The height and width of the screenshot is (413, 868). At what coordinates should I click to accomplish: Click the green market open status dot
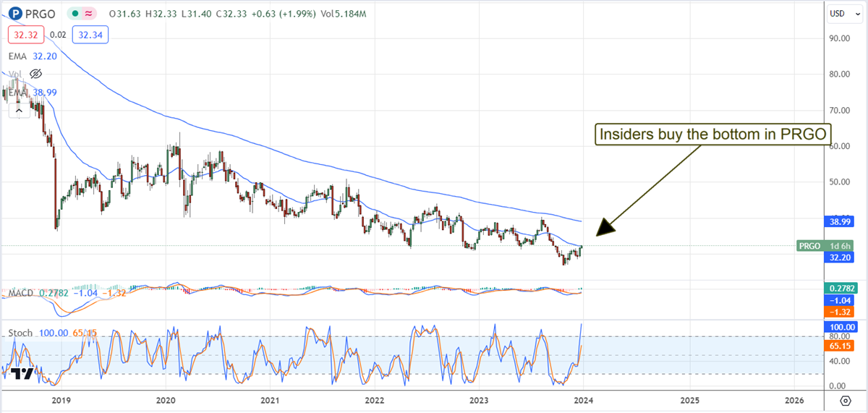(75, 14)
